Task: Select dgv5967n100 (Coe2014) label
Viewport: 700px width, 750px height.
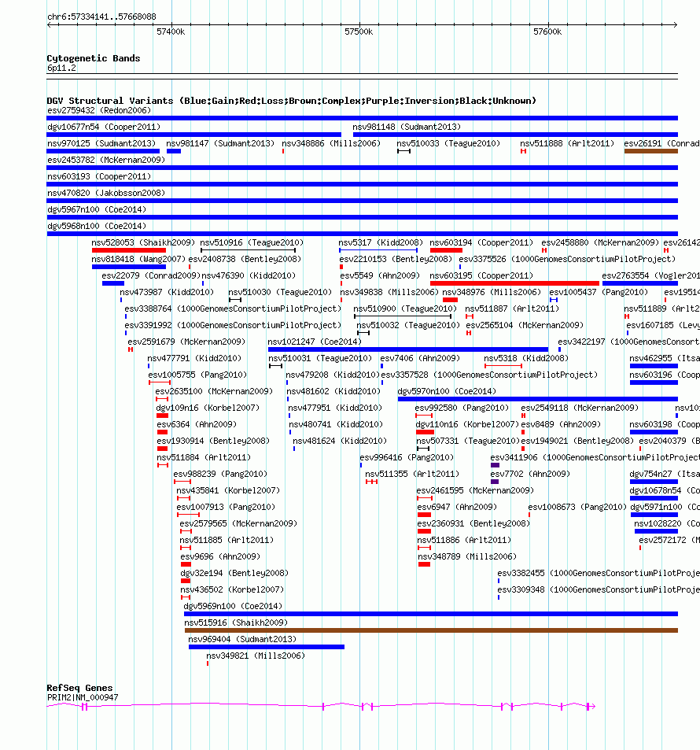Action: click(x=97, y=209)
